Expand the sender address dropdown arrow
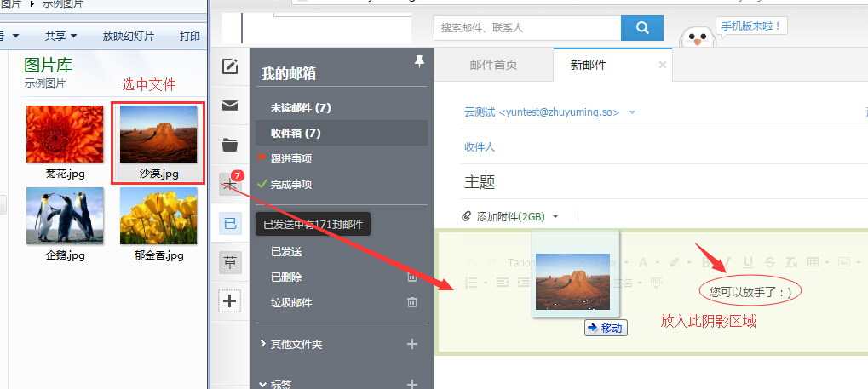 [632, 112]
